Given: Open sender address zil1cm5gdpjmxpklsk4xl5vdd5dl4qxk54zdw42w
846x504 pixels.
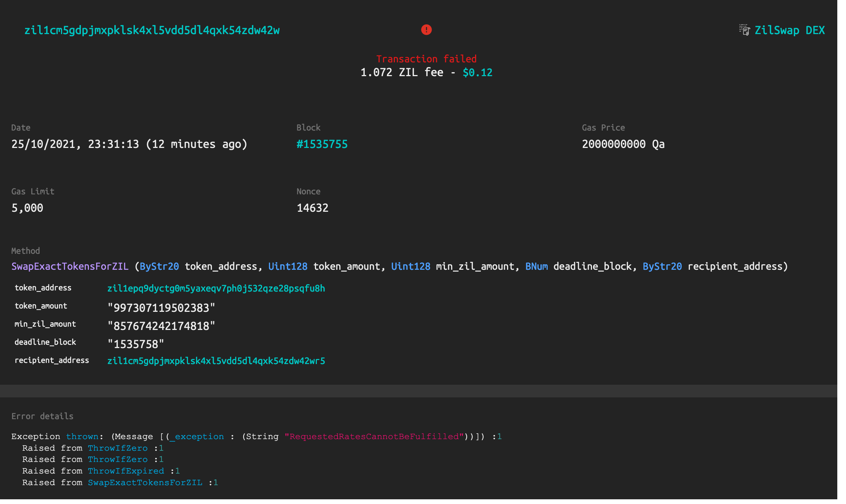Looking at the screenshot, I should click(x=152, y=30).
